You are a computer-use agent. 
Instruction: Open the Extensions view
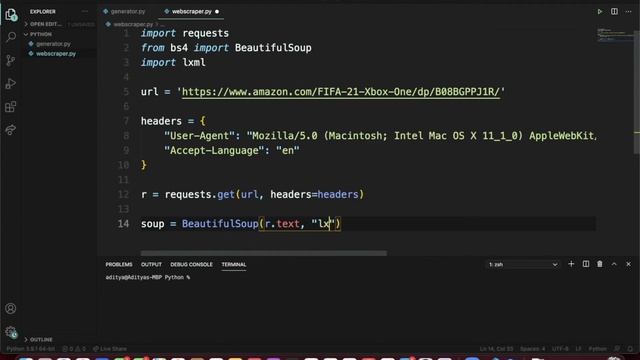[x=11, y=107]
